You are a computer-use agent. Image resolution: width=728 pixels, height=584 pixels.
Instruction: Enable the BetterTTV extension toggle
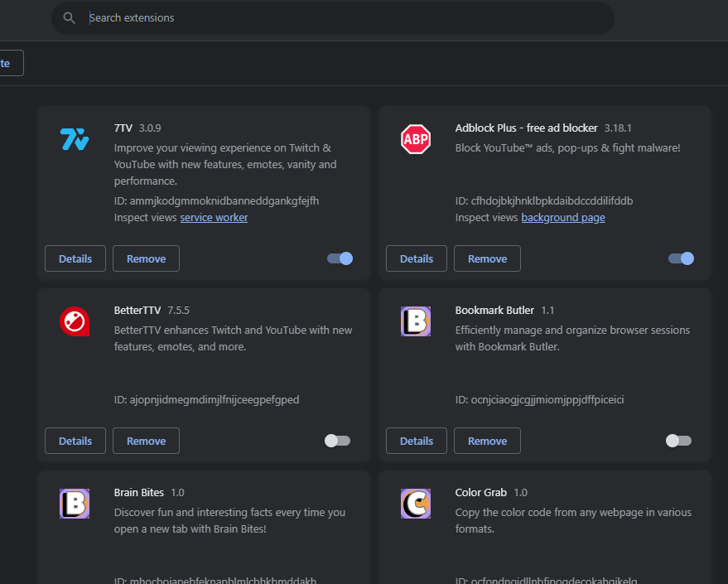338,441
